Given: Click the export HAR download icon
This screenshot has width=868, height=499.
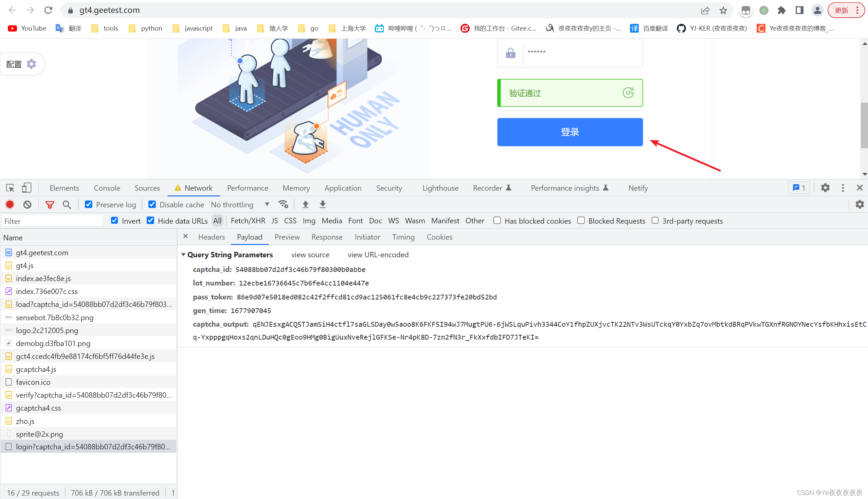Looking at the screenshot, I should pyautogui.click(x=323, y=205).
